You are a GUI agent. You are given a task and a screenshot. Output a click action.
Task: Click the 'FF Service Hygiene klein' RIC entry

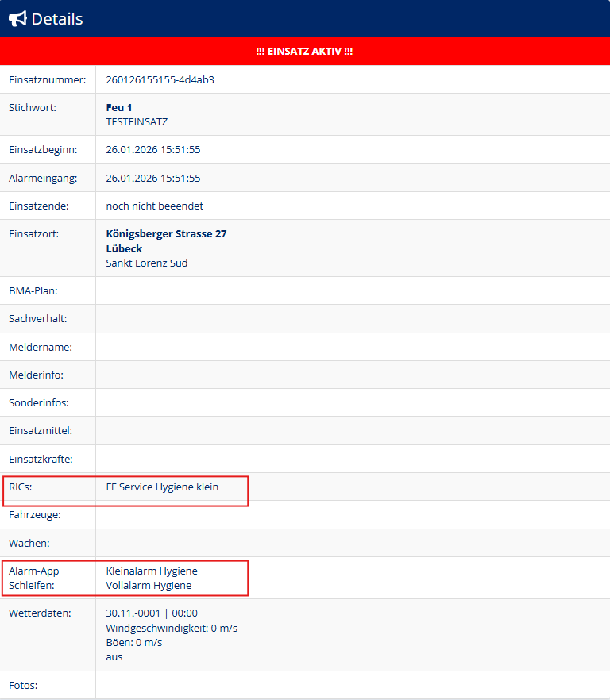162,487
